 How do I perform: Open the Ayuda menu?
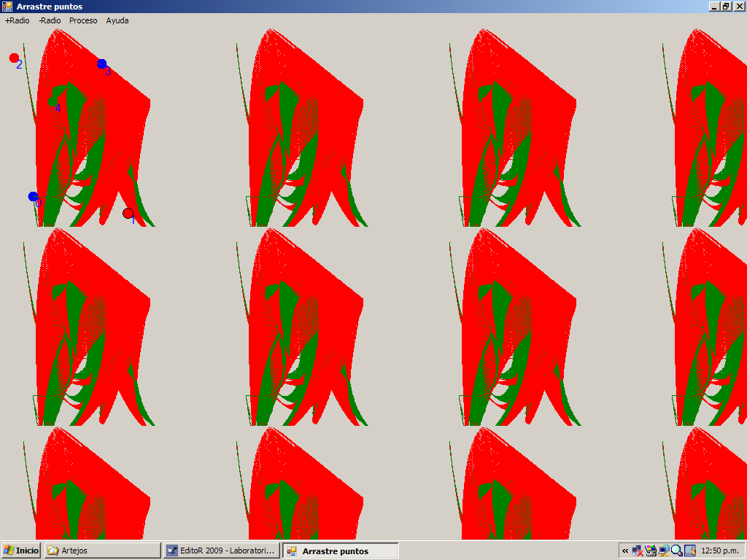(x=117, y=20)
